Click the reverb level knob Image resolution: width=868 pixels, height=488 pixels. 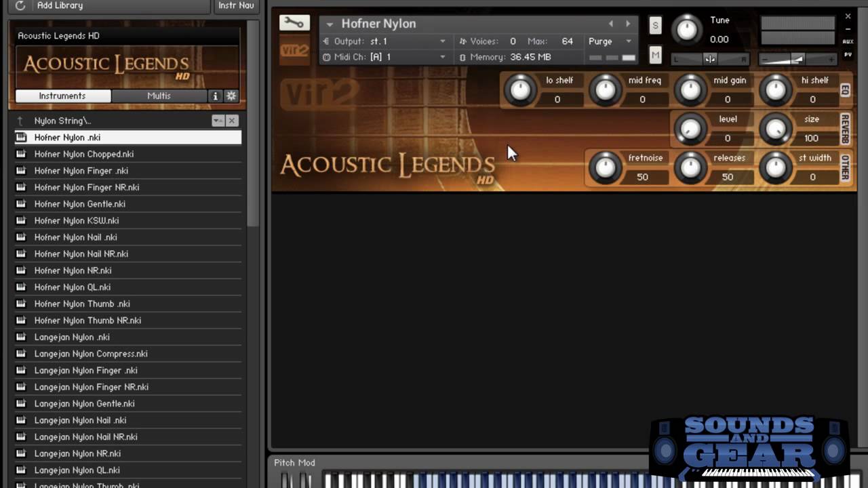[690, 129]
